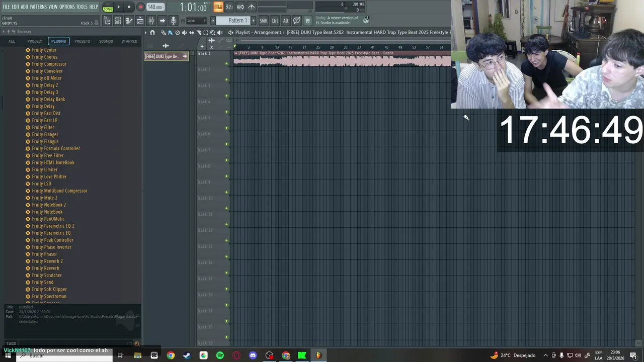Select the playlist Slip tool
This screenshot has width=644, height=362.
tap(191, 33)
